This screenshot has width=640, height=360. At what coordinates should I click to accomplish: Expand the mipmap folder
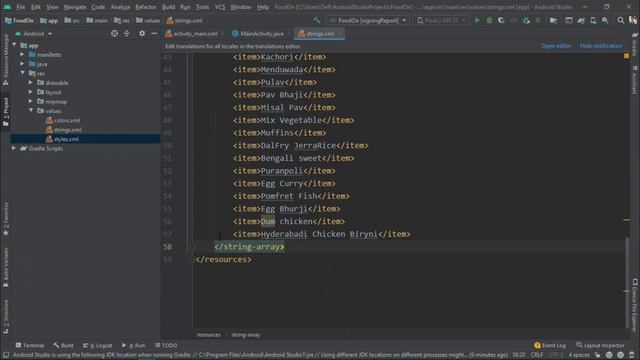click(31, 101)
